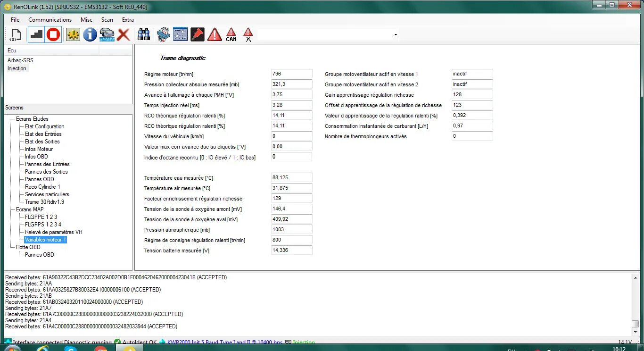This screenshot has height=351, width=644.
Task: Click the log panel scrollbar down arrow
Action: click(x=635, y=332)
